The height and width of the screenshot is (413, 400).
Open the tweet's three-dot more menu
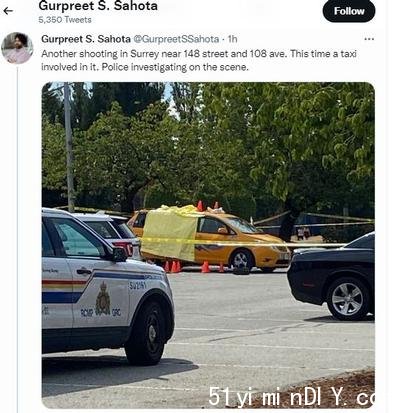pyautogui.click(x=369, y=39)
